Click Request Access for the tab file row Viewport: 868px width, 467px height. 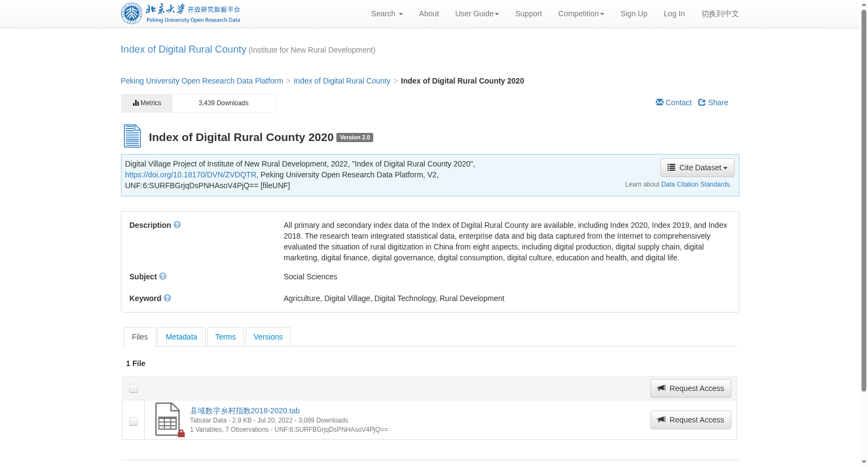point(691,420)
